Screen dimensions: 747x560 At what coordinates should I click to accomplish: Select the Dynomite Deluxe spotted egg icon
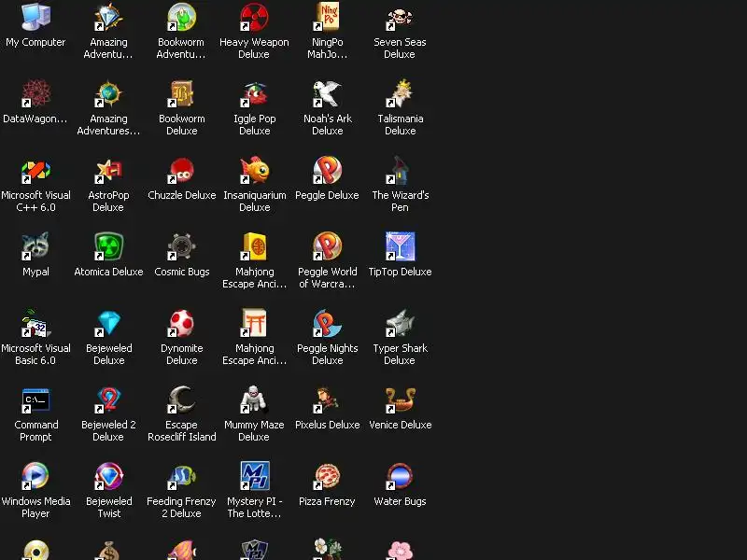(x=181, y=323)
